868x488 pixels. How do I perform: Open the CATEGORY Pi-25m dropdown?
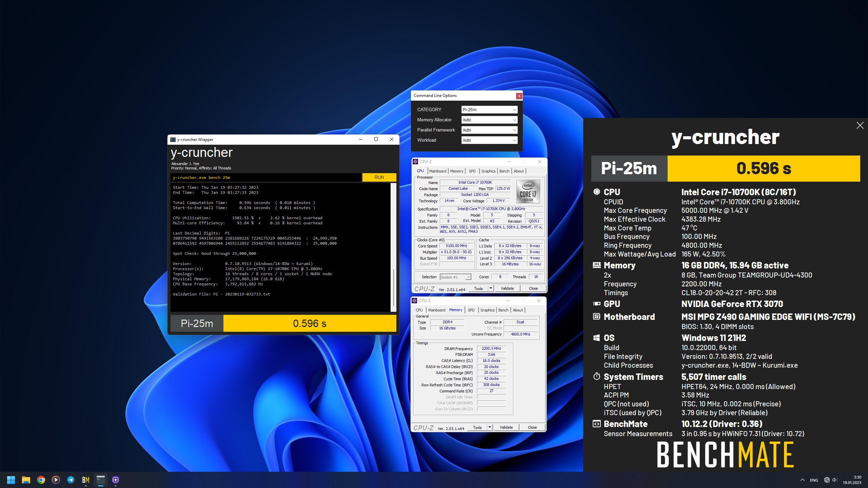(489, 109)
